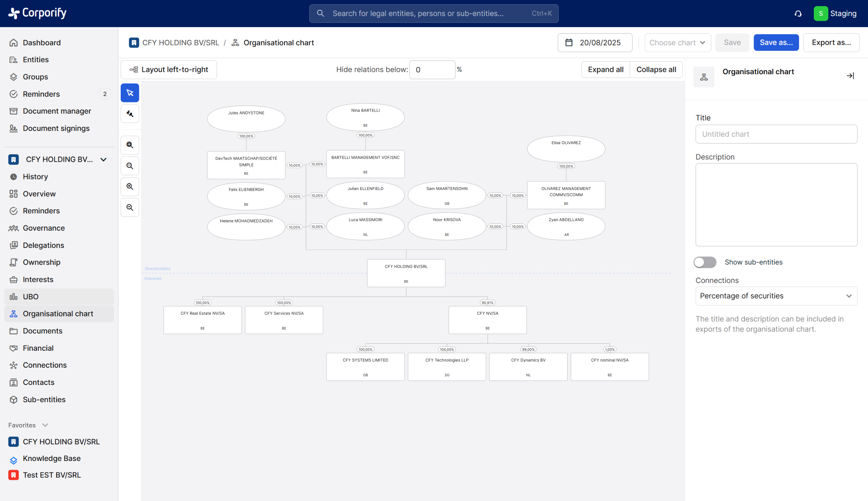This screenshot has height=501, width=868.
Task: Open the UBO menu item
Action: coord(31,296)
